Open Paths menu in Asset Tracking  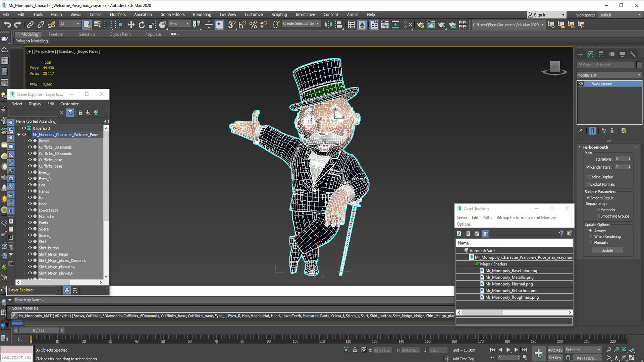(487, 218)
